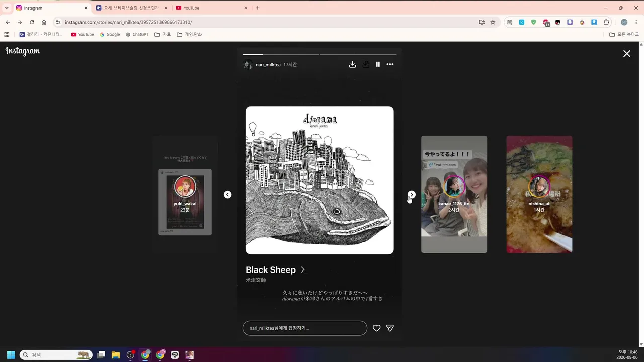The width and height of the screenshot is (644, 362).
Task: Open nishina_at's story preview
Action: [x=539, y=195]
